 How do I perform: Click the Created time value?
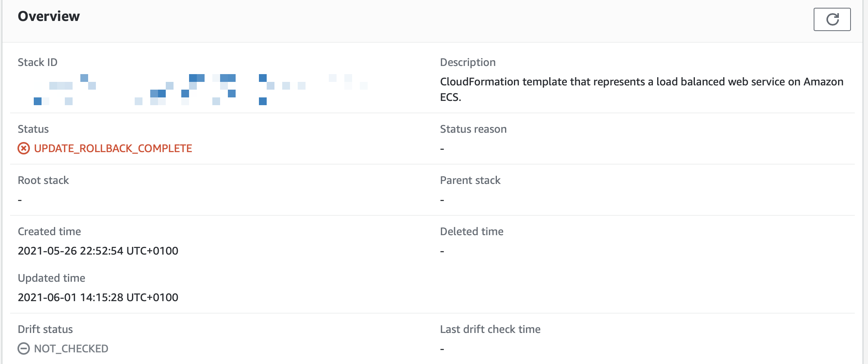point(98,251)
